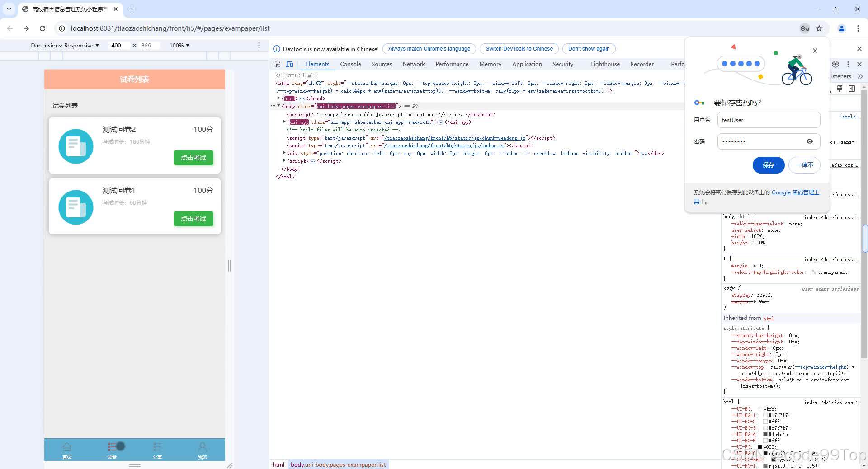The height and width of the screenshot is (469, 868).
Task: Go forward in browser history
Action: pos(26,28)
